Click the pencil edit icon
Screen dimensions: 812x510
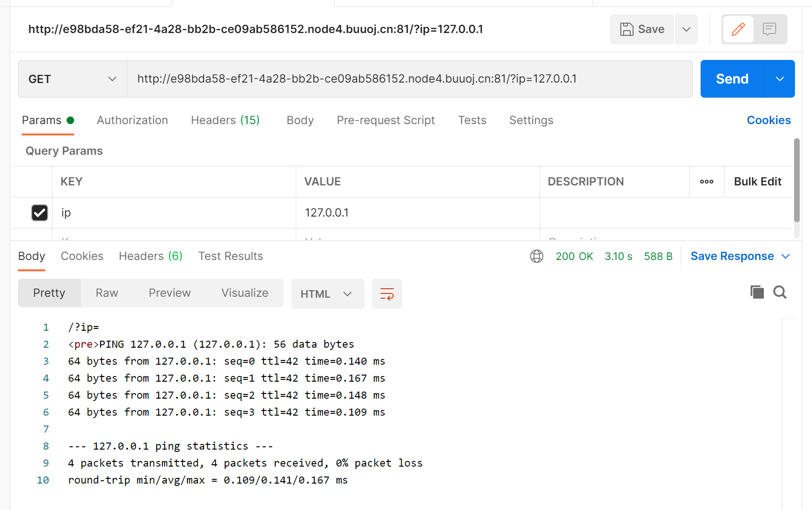click(x=738, y=29)
